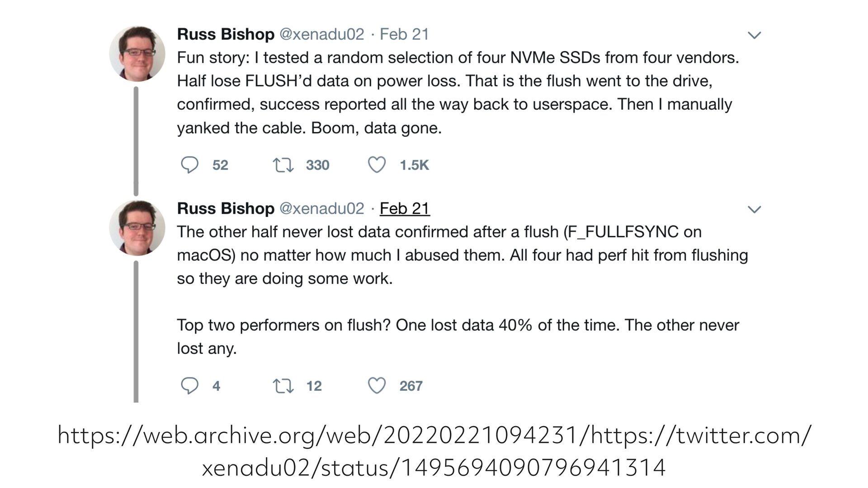Expand second tweet's chevron options menu

(x=754, y=209)
